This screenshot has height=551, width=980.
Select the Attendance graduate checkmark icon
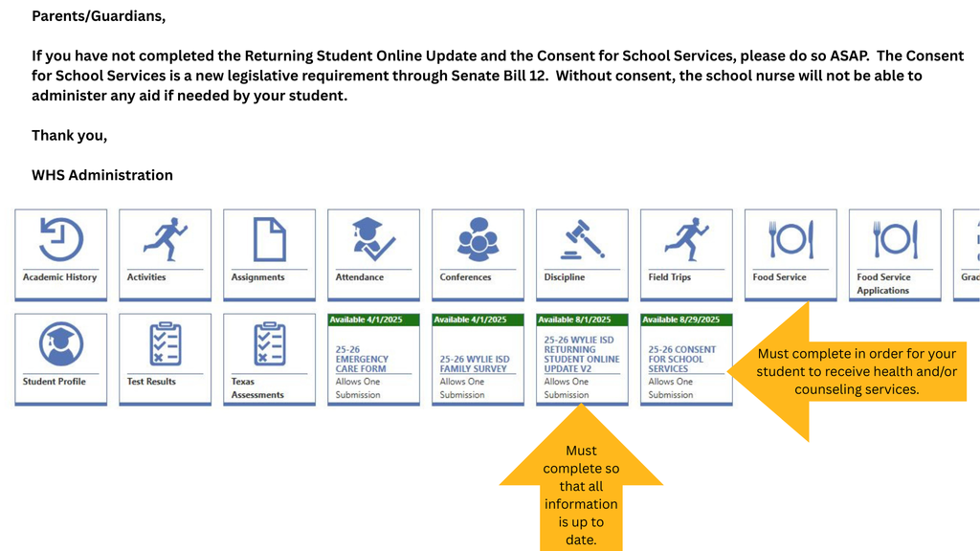373,239
